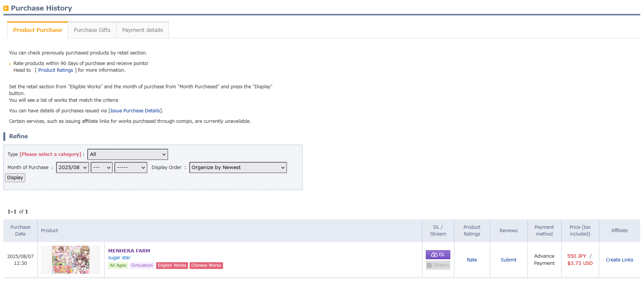Image resolution: width=644 pixels, height=284 pixels.
Task: Click the Refine section heading
Action: click(18, 136)
